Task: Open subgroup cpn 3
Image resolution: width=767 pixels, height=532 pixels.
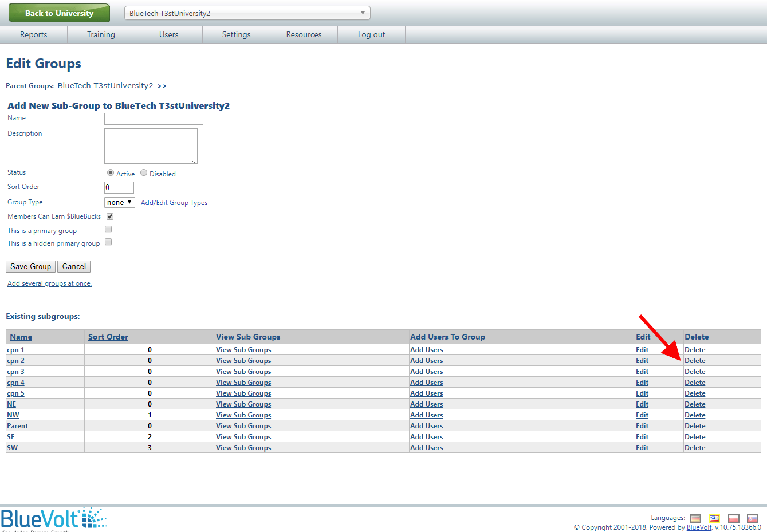Action: tap(15, 372)
